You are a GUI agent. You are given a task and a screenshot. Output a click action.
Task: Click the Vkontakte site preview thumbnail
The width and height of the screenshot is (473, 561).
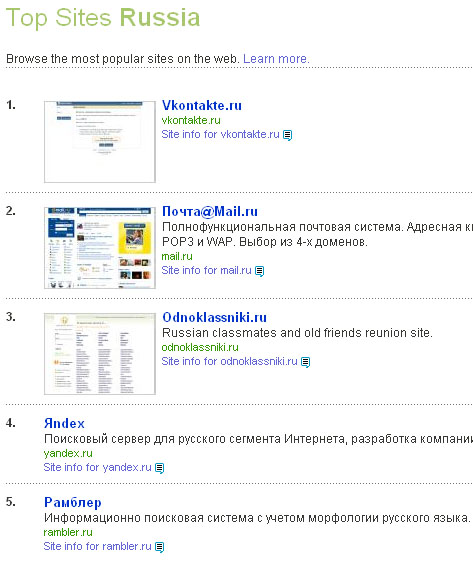click(x=100, y=142)
